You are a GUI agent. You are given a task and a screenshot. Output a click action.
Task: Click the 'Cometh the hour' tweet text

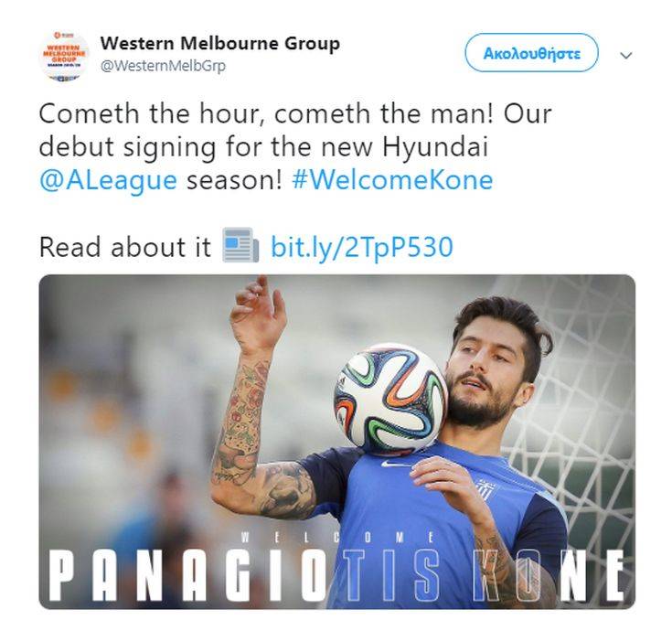(x=295, y=146)
